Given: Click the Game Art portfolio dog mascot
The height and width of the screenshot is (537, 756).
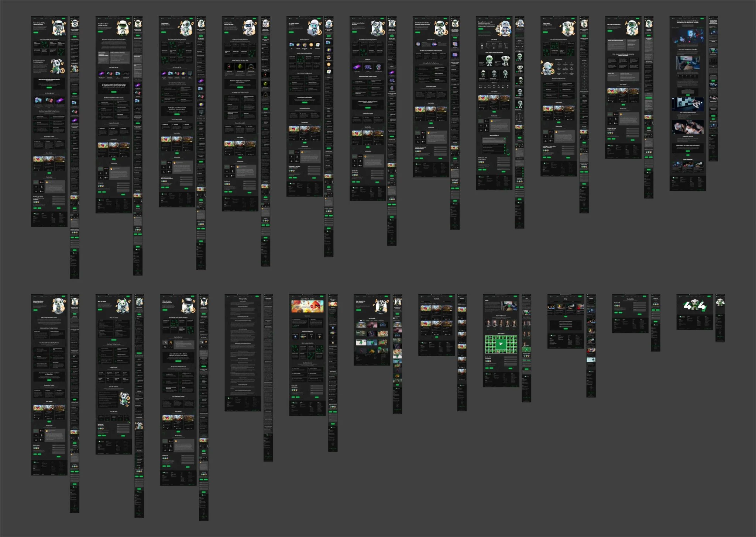Looking at the screenshot, I should 381,305.
